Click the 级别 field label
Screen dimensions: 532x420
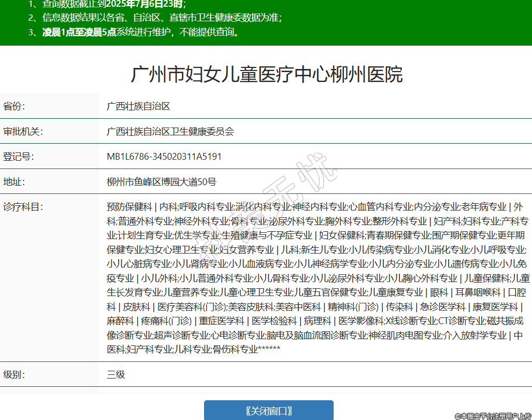coord(15,374)
